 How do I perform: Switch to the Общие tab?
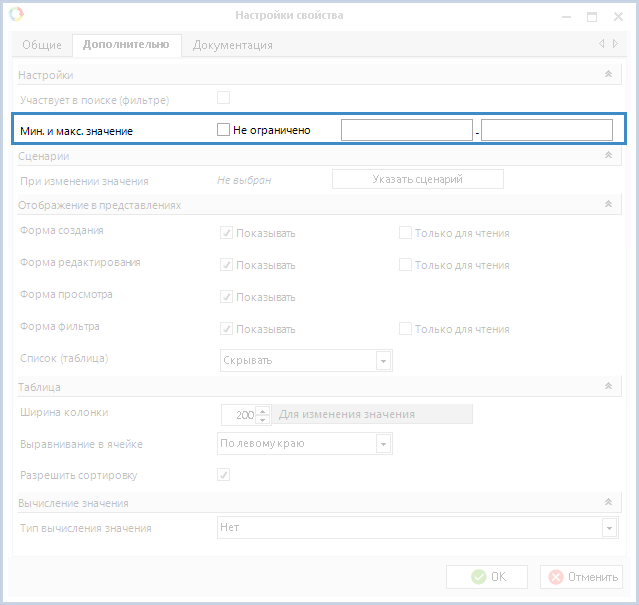(42, 45)
